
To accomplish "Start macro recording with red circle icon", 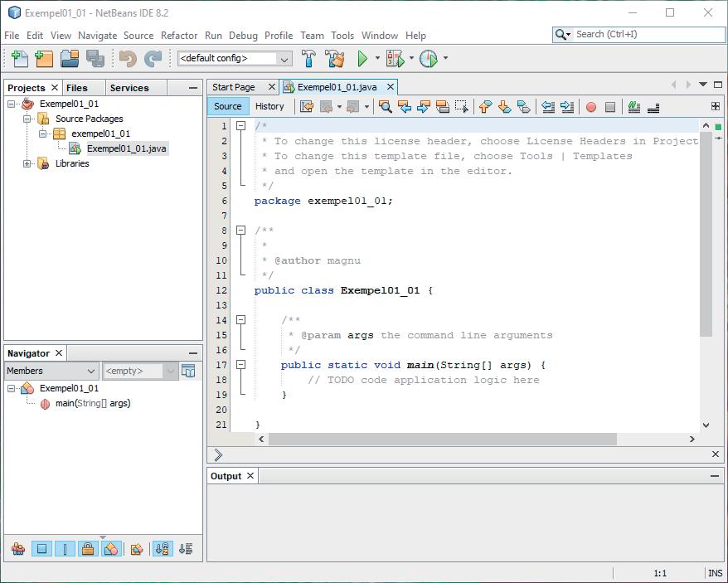I will pyautogui.click(x=591, y=107).
